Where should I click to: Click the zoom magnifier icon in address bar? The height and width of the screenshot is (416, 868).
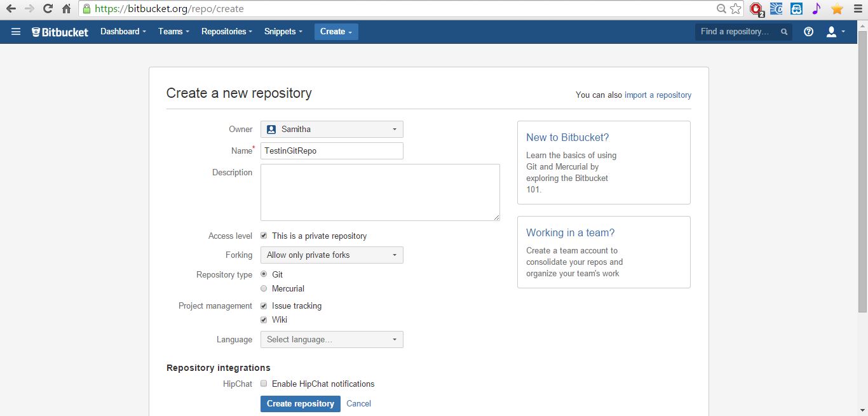pos(721,9)
